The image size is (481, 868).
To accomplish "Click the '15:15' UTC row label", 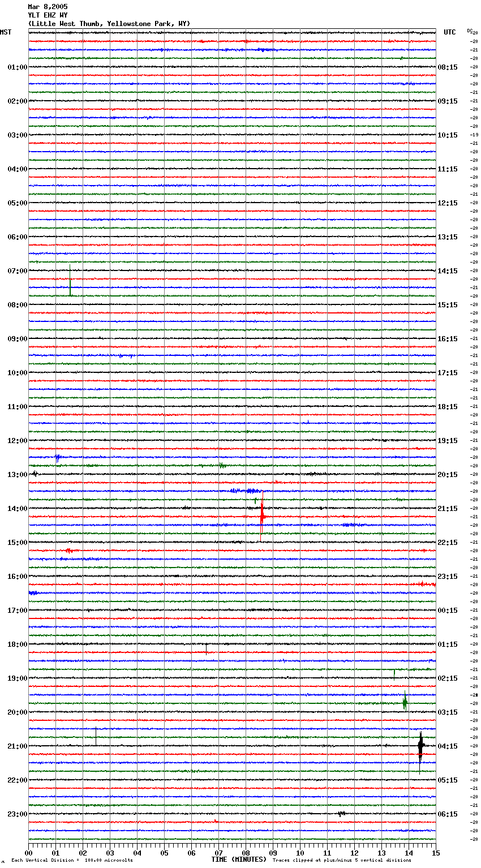I will pos(448,305).
